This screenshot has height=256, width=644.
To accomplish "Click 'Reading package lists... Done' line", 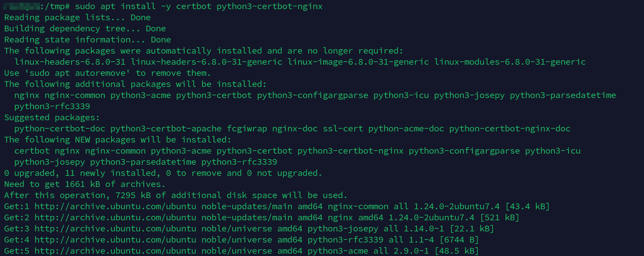I will tap(77, 18).
